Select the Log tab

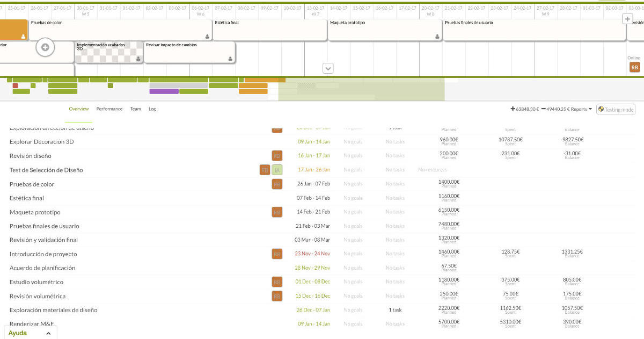point(152,109)
